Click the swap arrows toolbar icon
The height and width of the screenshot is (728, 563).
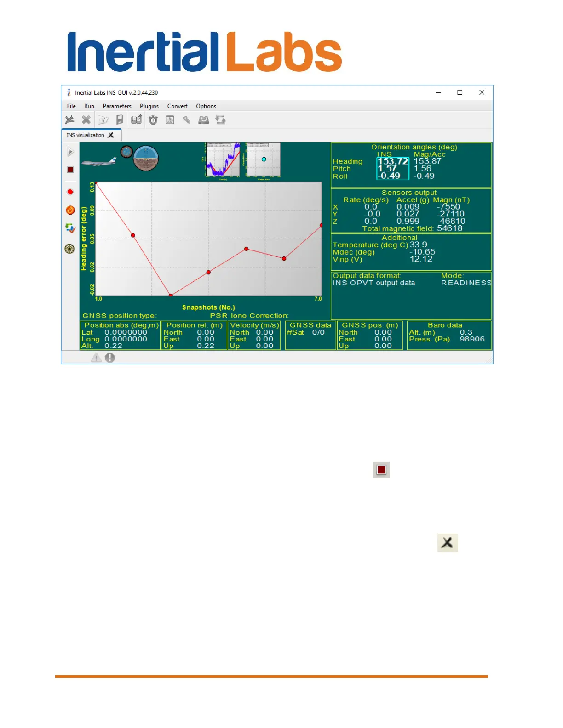[x=220, y=120]
